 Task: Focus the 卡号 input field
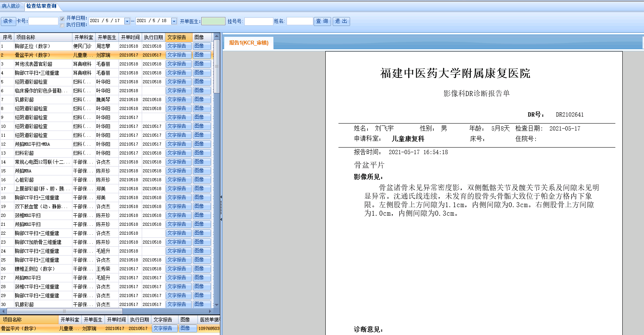coord(43,21)
